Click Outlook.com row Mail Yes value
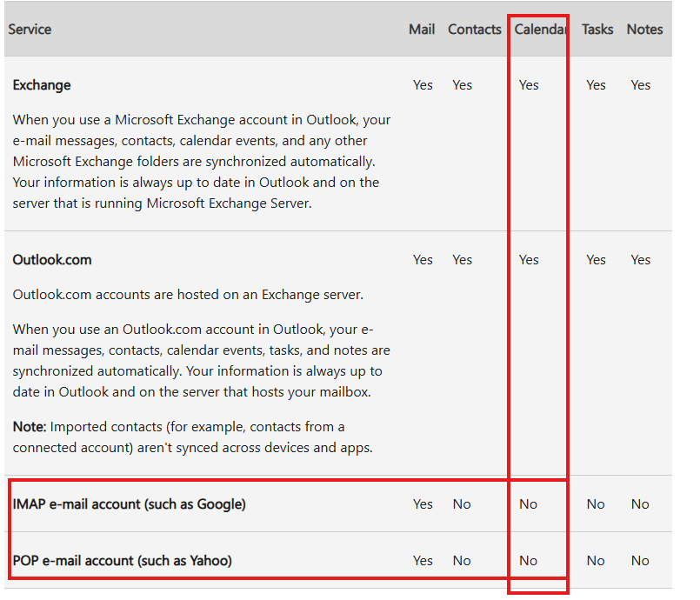700x600 pixels. coord(423,260)
